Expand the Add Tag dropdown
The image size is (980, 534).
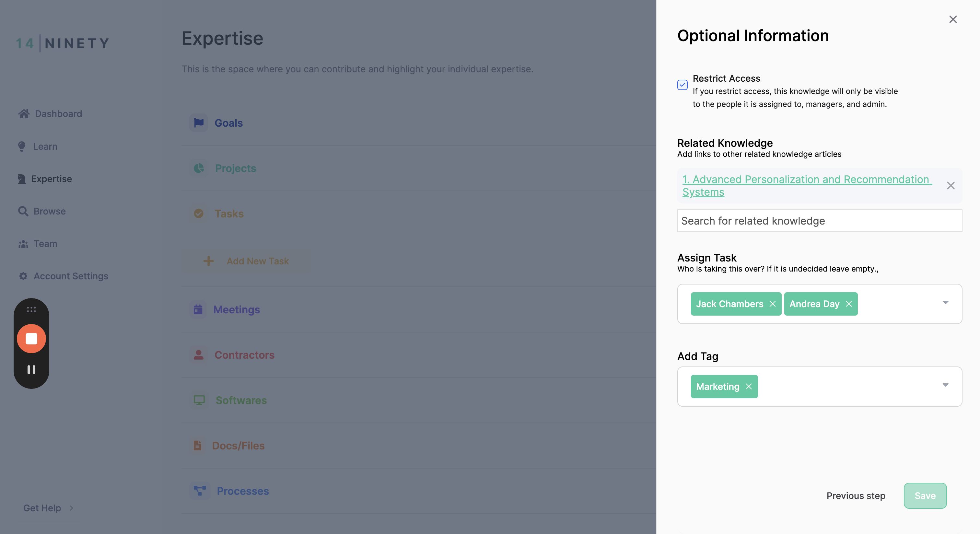pos(945,385)
